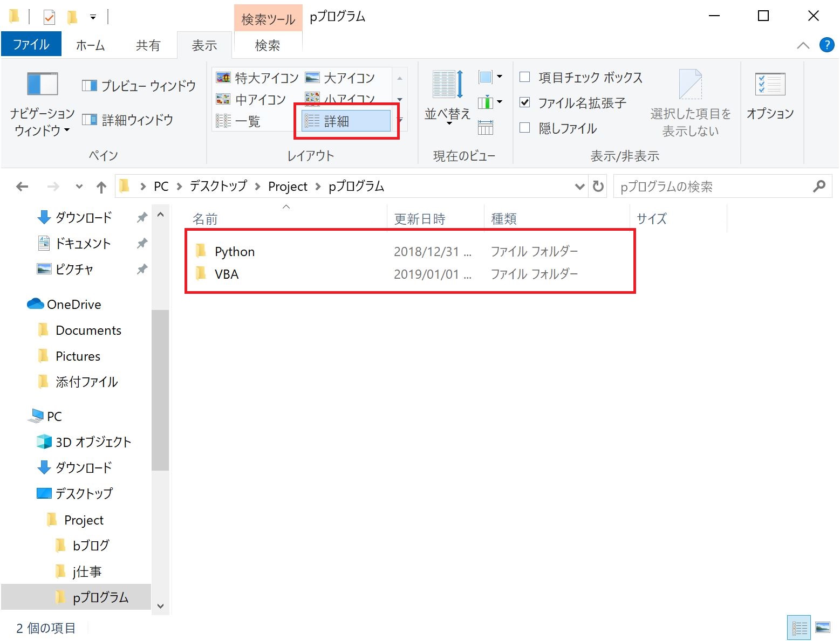Image resolution: width=840 pixels, height=641 pixels.
Task: Open the address bar history dropdown
Action: (579, 186)
